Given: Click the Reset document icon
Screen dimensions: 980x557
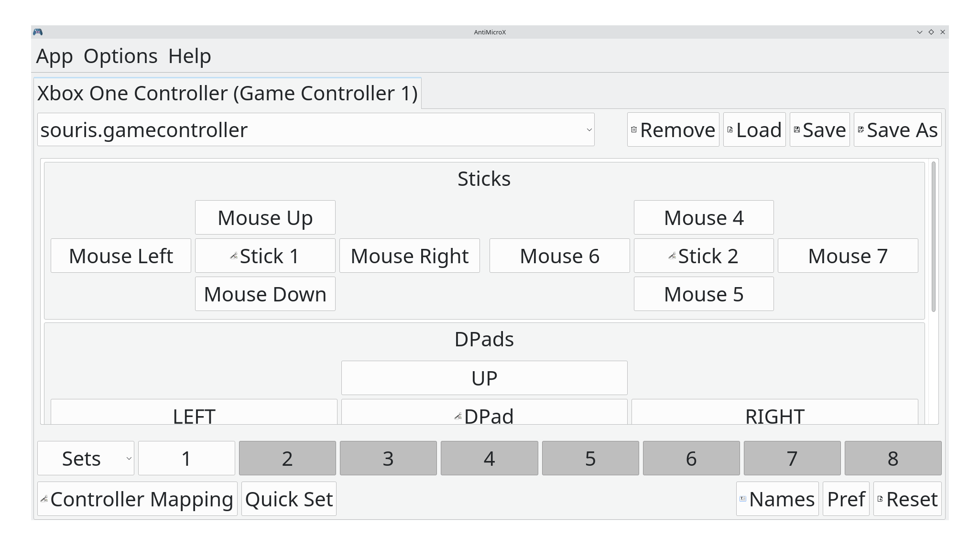Looking at the screenshot, I should coord(880,499).
